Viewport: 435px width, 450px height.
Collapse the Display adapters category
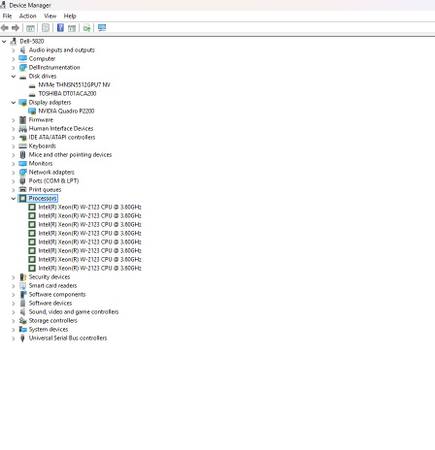click(x=13, y=103)
